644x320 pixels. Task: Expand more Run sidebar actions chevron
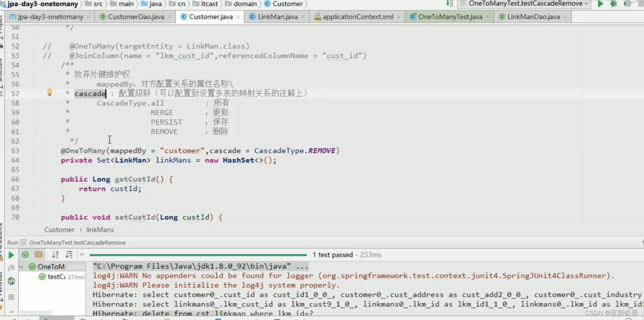[x=11, y=311]
